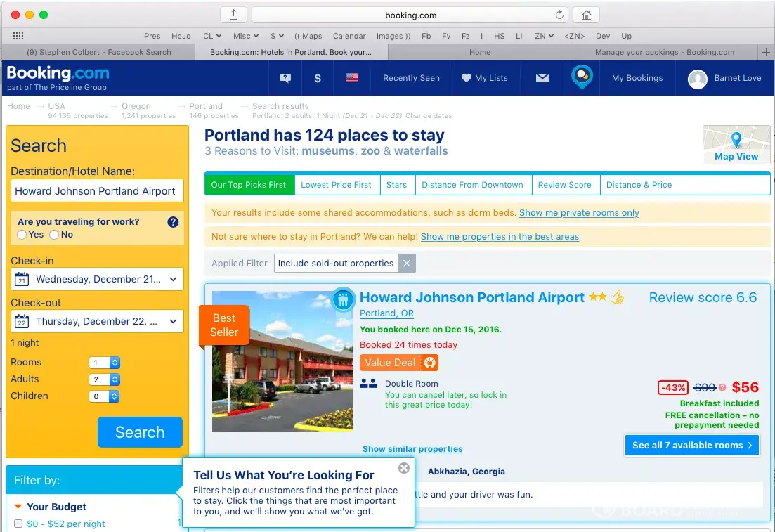Switch to Manage your bookings browser tab
The width and height of the screenshot is (775, 532).
tap(665, 52)
